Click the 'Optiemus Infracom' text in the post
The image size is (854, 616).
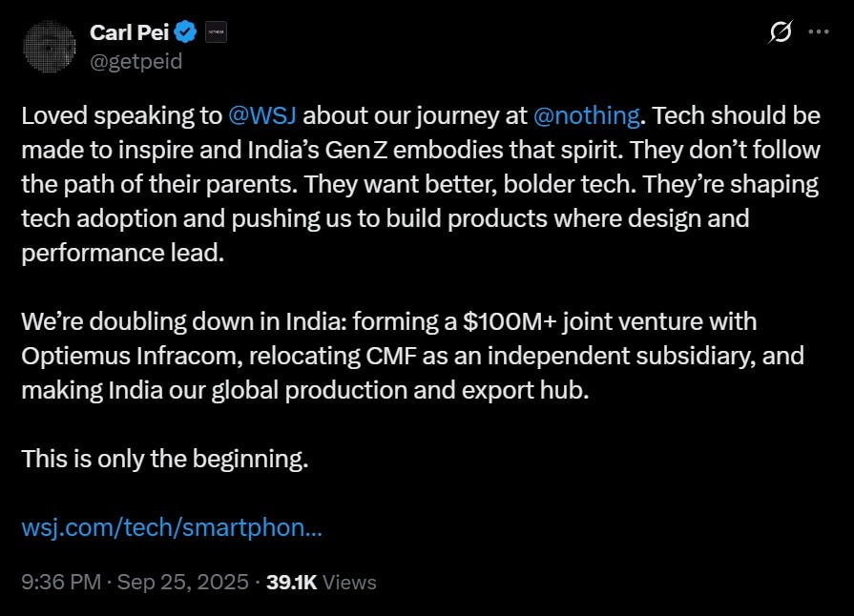pos(130,356)
